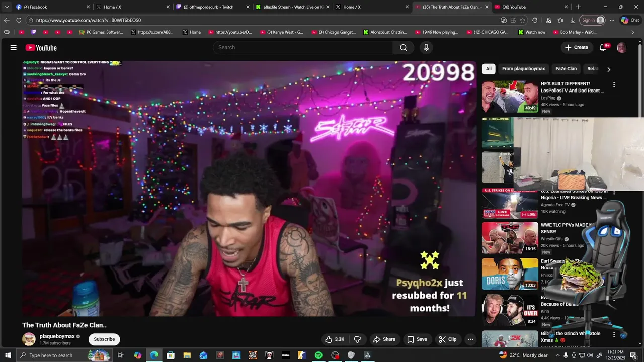This screenshot has height=362, width=644.
Task: Open Edge Settings and more ellipsis menu
Action: (x=612, y=20)
